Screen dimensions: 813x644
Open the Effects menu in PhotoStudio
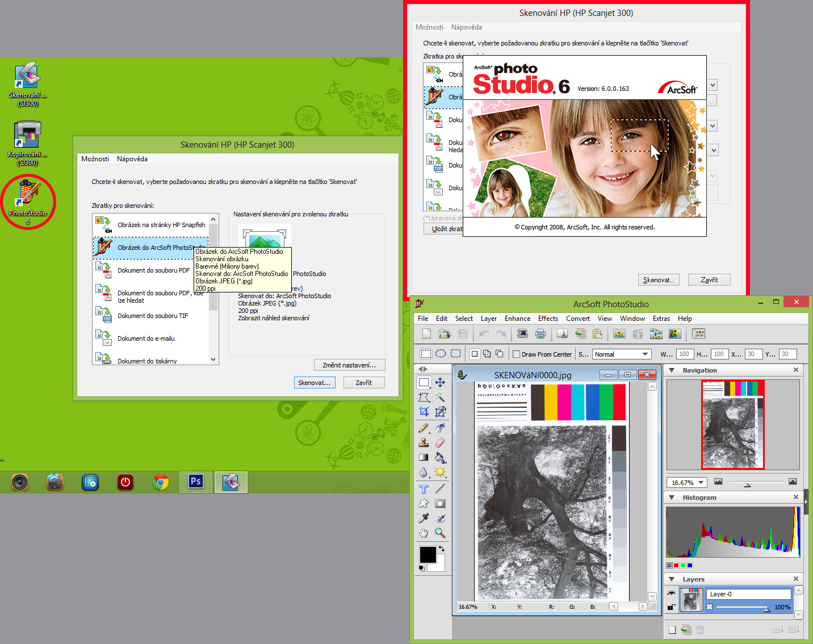(x=548, y=319)
